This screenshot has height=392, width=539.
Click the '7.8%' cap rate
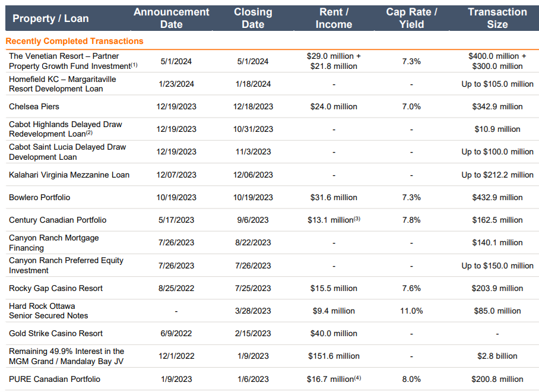coord(411,220)
